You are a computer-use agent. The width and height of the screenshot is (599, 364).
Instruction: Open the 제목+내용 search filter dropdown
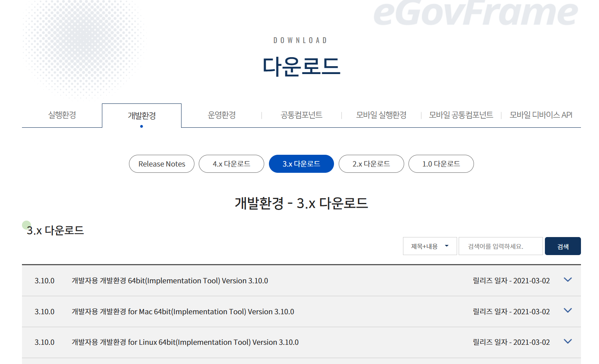click(430, 246)
